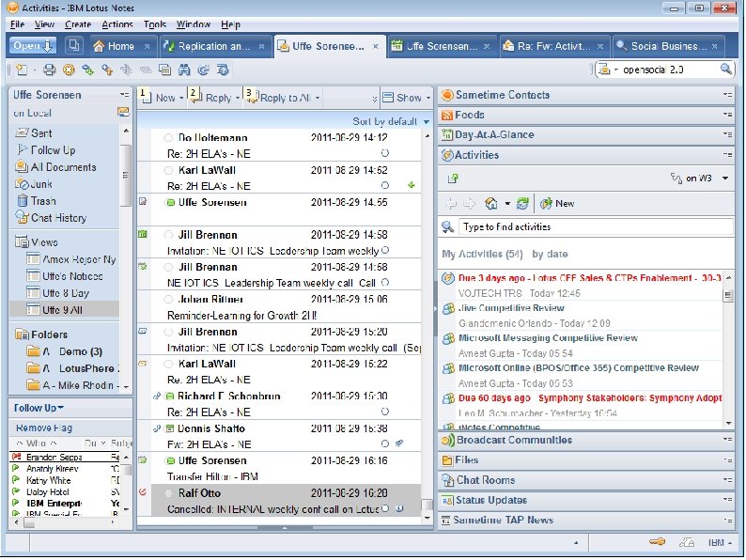Expand Chat Rooms panel
Image resolution: width=746 pixels, height=560 pixels.
coord(585,480)
